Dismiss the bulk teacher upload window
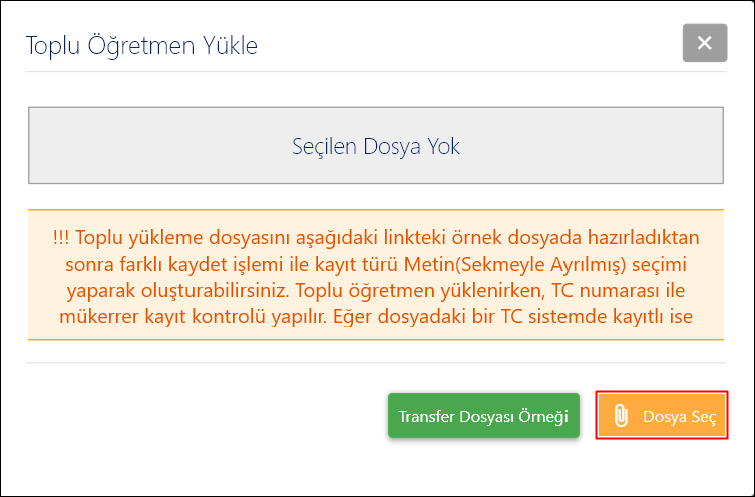Viewport: 755px width, 497px height. 704,43
